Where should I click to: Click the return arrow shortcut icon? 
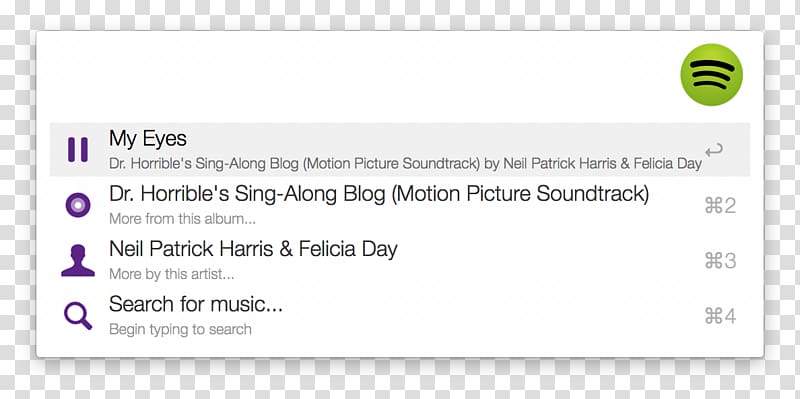pyautogui.click(x=714, y=151)
